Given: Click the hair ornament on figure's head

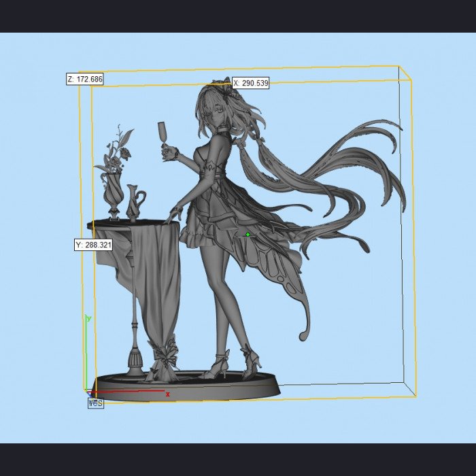Looking at the screenshot, I should [x=223, y=86].
